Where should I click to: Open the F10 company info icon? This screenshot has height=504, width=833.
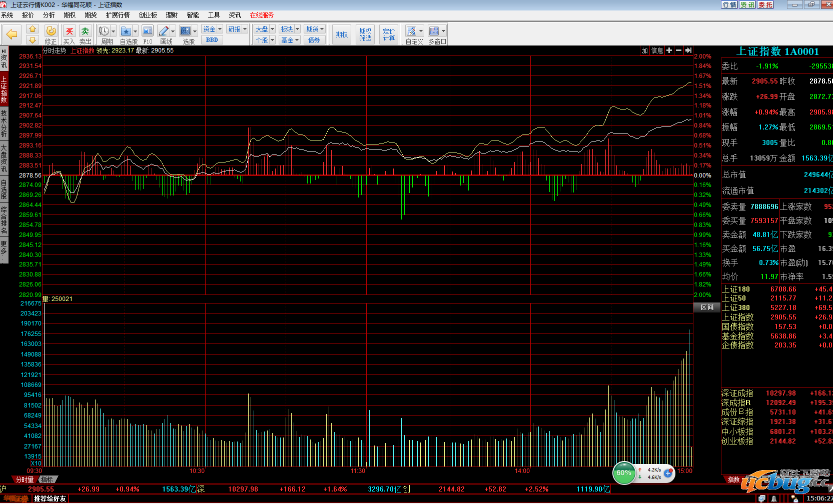tap(147, 31)
